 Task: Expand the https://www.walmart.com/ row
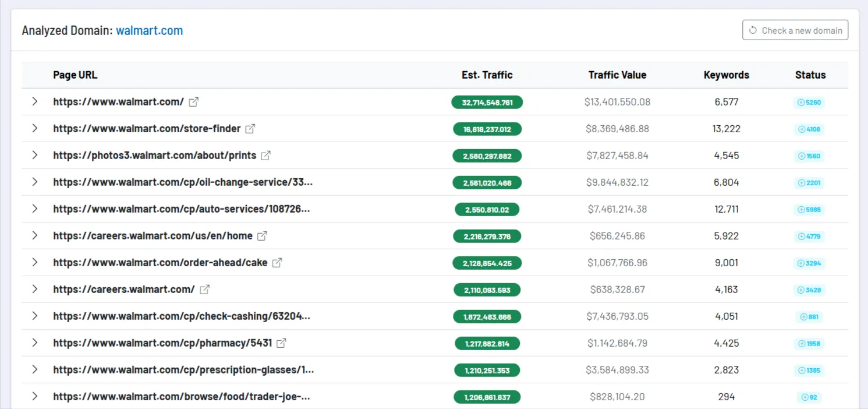point(35,101)
